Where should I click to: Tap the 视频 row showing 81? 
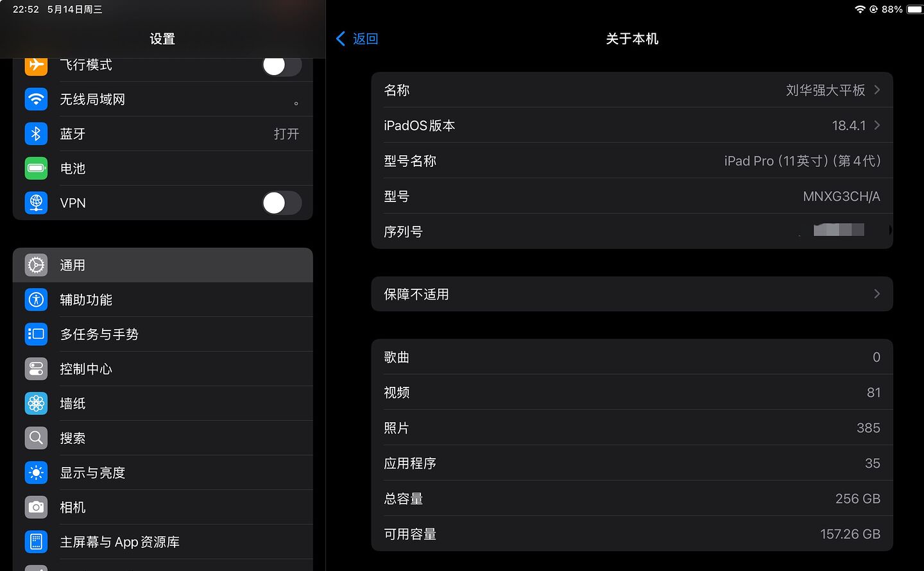click(x=632, y=392)
